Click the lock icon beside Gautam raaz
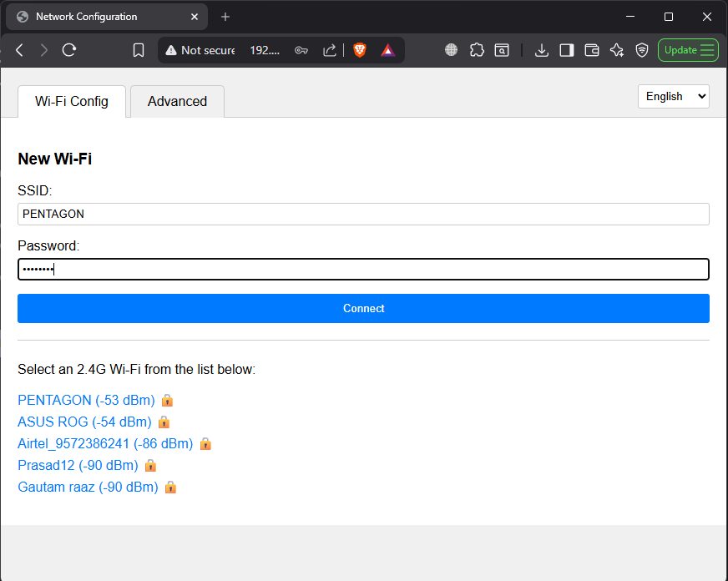 [170, 488]
